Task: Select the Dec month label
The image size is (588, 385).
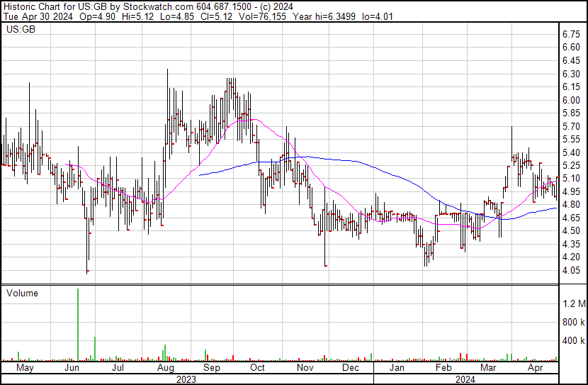Action: click(x=351, y=368)
